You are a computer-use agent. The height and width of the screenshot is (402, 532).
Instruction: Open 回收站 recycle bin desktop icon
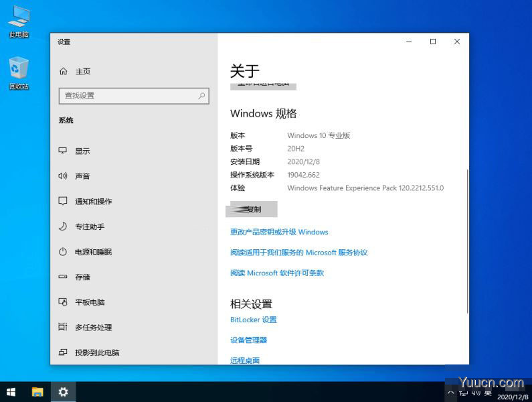click(19, 74)
